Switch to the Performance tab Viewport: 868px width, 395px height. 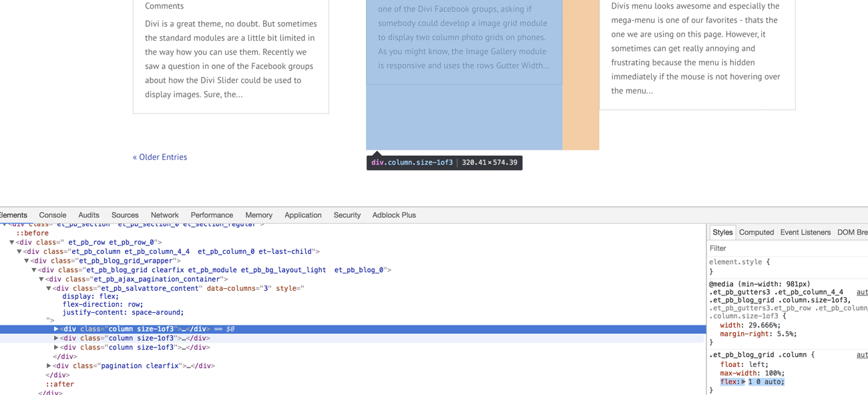coord(212,215)
